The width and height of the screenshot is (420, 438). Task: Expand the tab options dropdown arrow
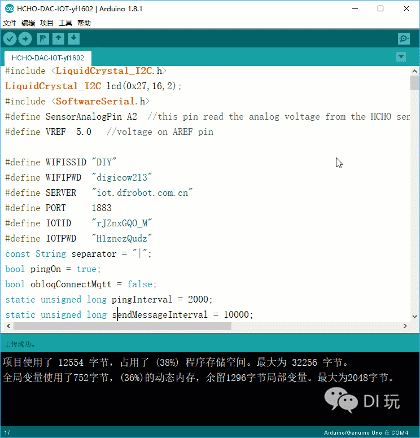click(x=401, y=57)
